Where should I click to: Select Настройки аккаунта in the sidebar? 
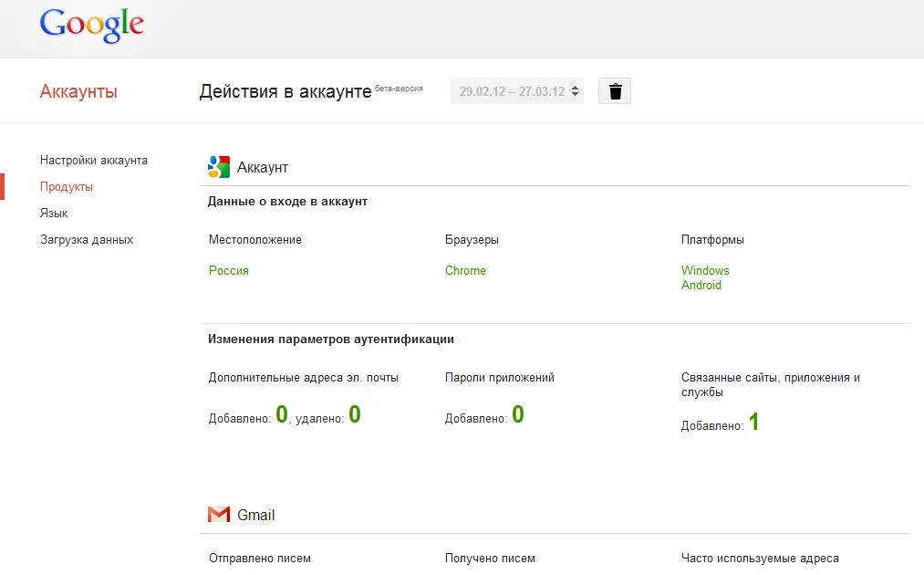94,161
